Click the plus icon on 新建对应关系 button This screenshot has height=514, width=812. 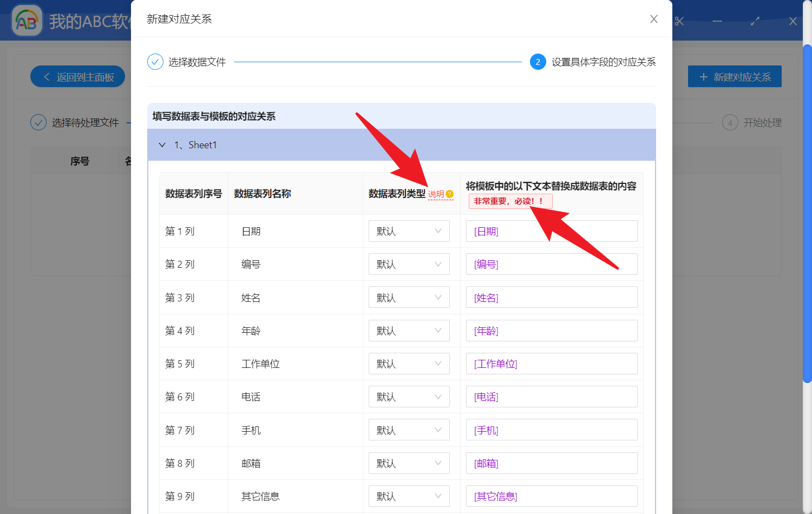[703, 76]
